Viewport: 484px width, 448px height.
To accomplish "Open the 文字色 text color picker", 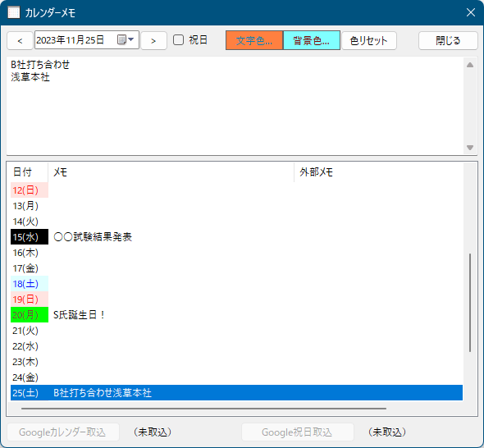I will pos(254,40).
